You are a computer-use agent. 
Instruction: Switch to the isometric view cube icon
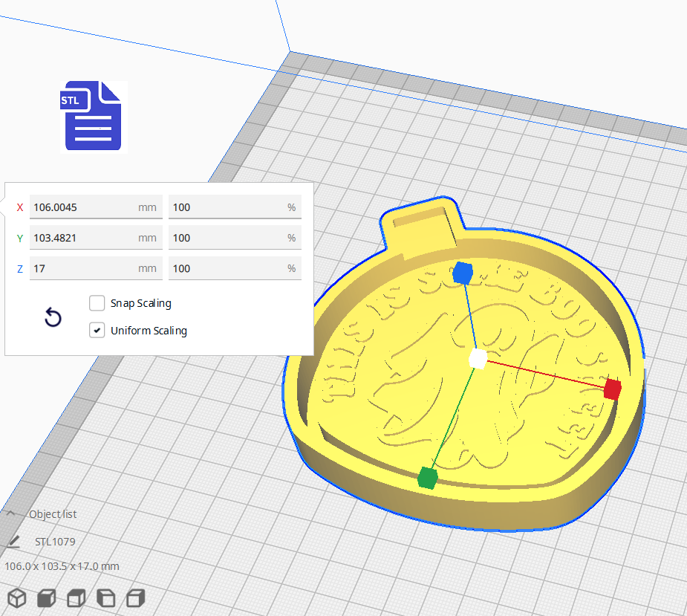pos(16,598)
